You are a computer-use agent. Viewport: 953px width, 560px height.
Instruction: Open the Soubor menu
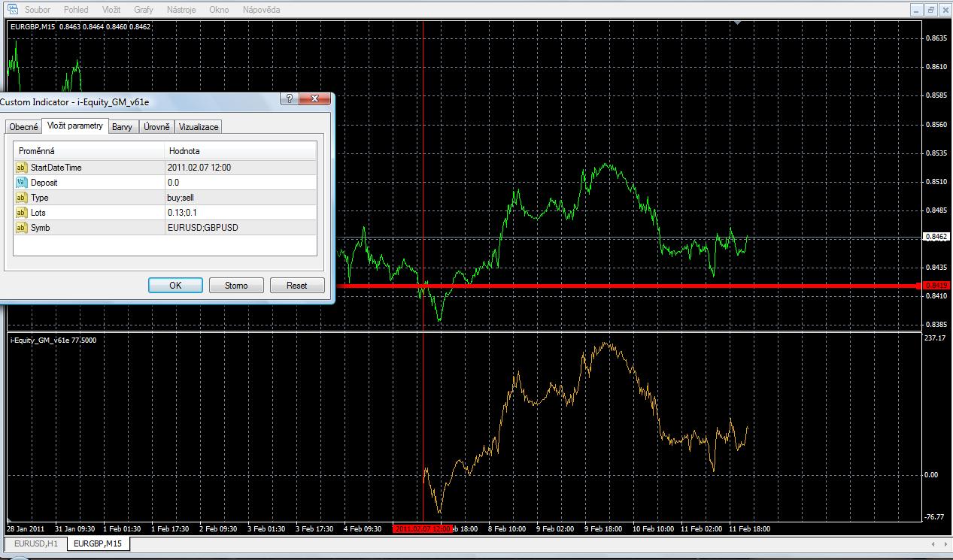click(x=38, y=10)
